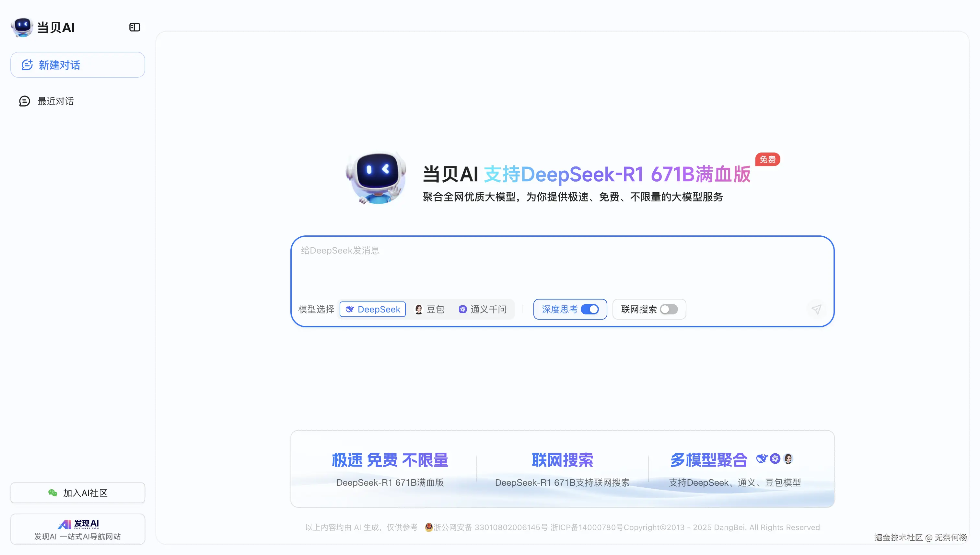The width and height of the screenshot is (980, 555).
Task: Select the 豆包 model
Action: click(429, 309)
